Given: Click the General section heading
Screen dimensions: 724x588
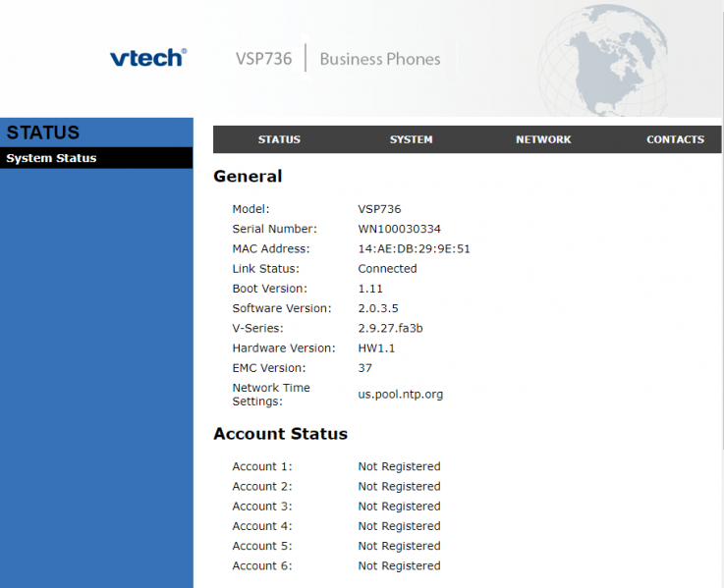Looking at the screenshot, I should [x=248, y=177].
